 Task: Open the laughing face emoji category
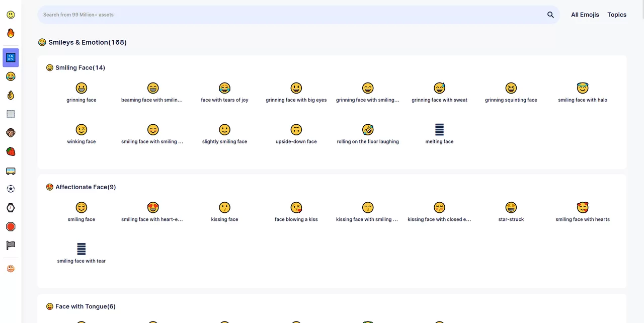click(x=11, y=76)
